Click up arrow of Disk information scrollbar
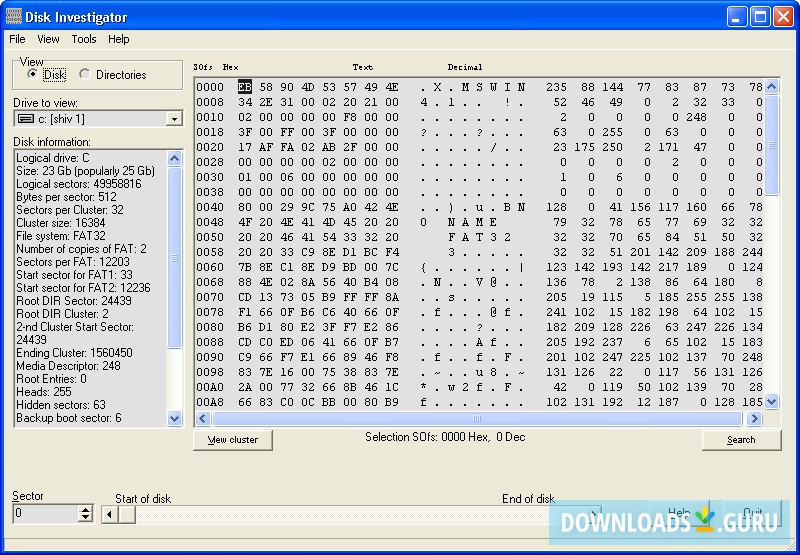 point(174,158)
